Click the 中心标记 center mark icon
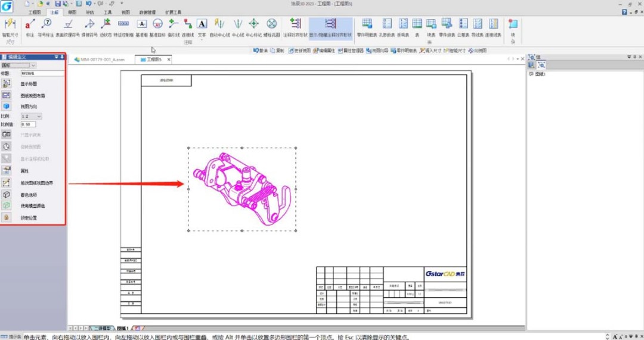This screenshot has height=340, width=644. 253,25
